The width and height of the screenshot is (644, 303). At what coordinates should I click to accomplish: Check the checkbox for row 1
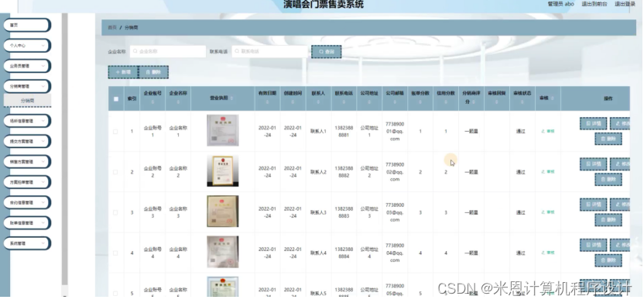tap(115, 132)
